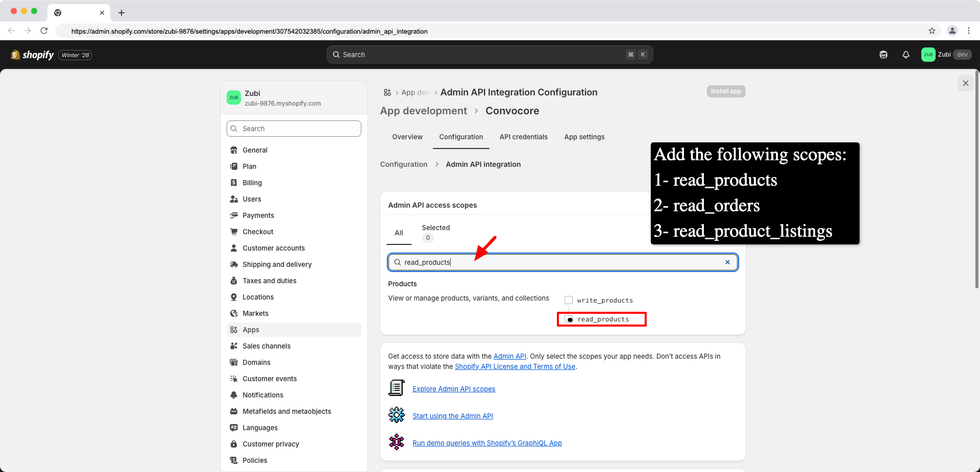Click the Install app button

pos(726,91)
